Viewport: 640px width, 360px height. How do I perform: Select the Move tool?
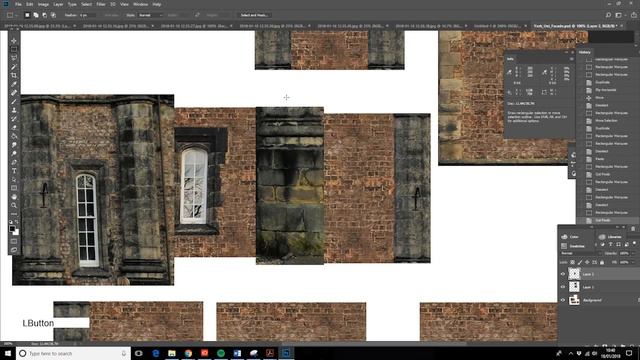(x=14, y=41)
